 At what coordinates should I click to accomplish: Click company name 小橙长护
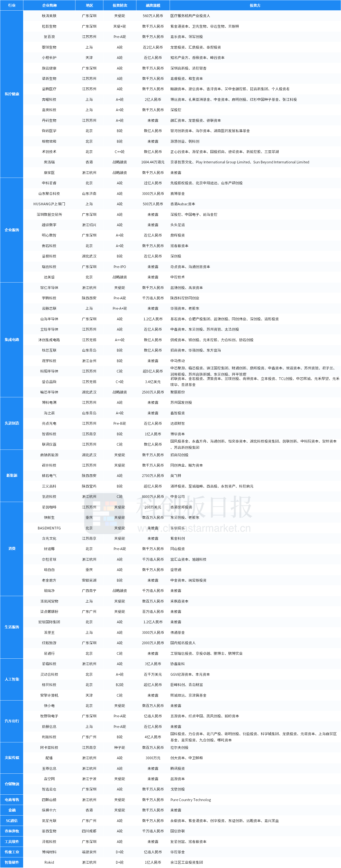49,58
